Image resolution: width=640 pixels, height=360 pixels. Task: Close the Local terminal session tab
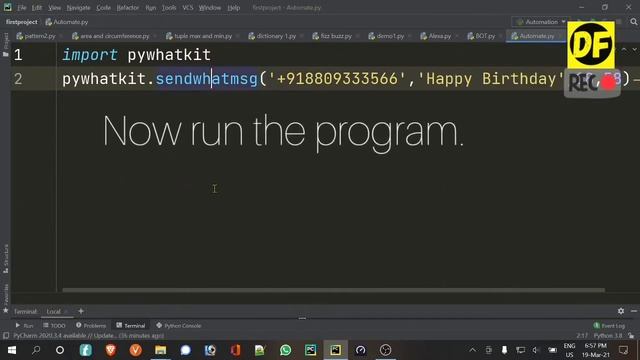67,311
